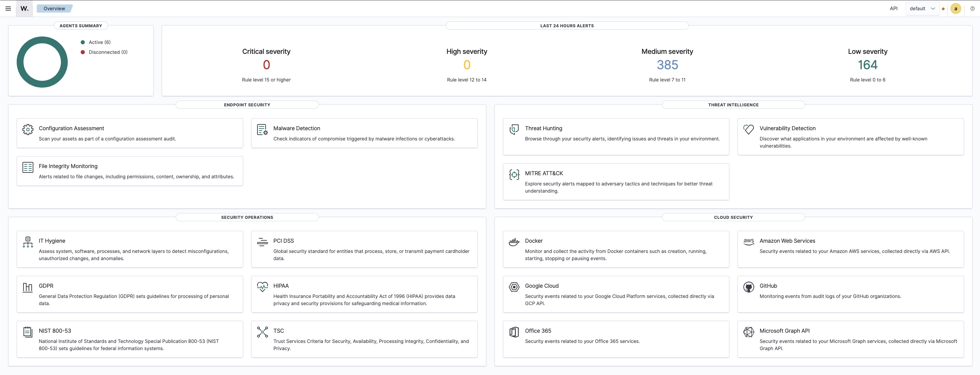Image resolution: width=980 pixels, height=375 pixels.
Task: Click the Docker whale icon
Action: coord(514,242)
